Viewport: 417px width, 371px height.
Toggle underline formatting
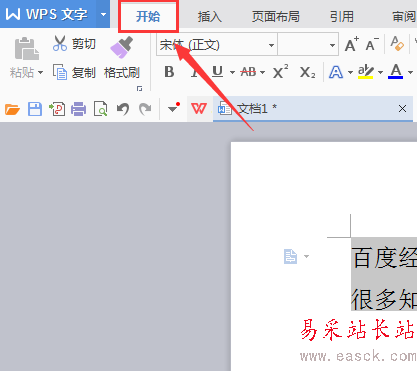(x=217, y=72)
